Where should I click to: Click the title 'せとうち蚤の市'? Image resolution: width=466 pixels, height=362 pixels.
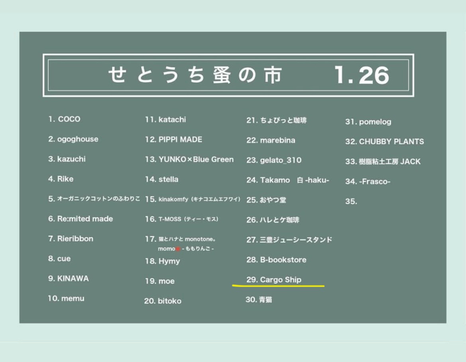coord(195,75)
